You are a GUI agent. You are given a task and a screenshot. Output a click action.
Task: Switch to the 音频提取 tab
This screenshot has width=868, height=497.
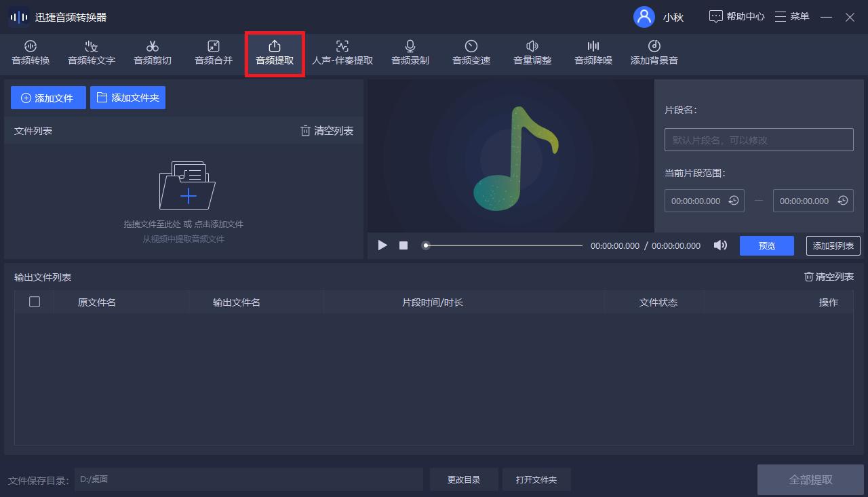click(x=274, y=54)
